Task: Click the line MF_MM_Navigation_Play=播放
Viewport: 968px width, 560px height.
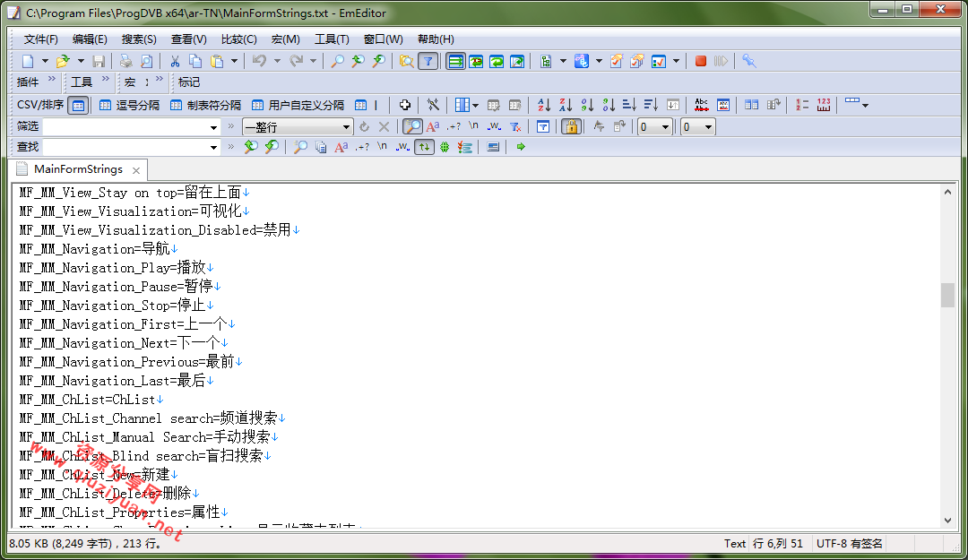Action: (x=116, y=267)
